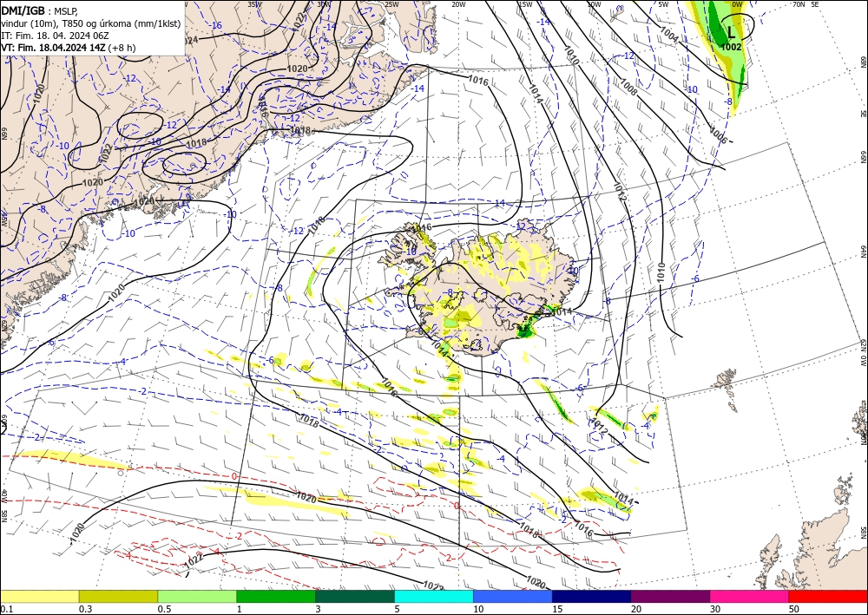The height and width of the screenshot is (615, 868).
Task: Select the 1002 pressure label under L
Action: (x=731, y=48)
